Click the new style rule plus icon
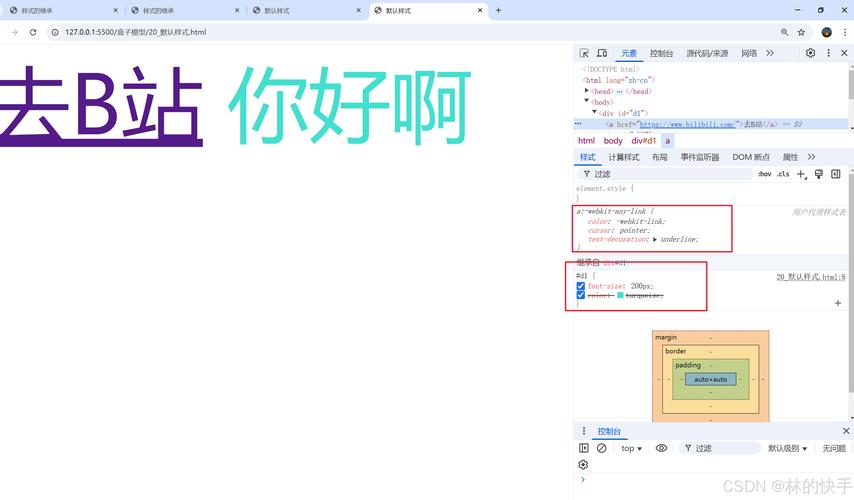 (x=801, y=174)
